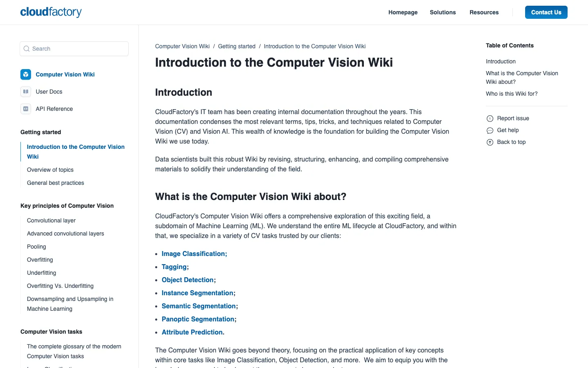Select the Report issue exclamation icon
The image size is (588, 368).
[490, 119]
